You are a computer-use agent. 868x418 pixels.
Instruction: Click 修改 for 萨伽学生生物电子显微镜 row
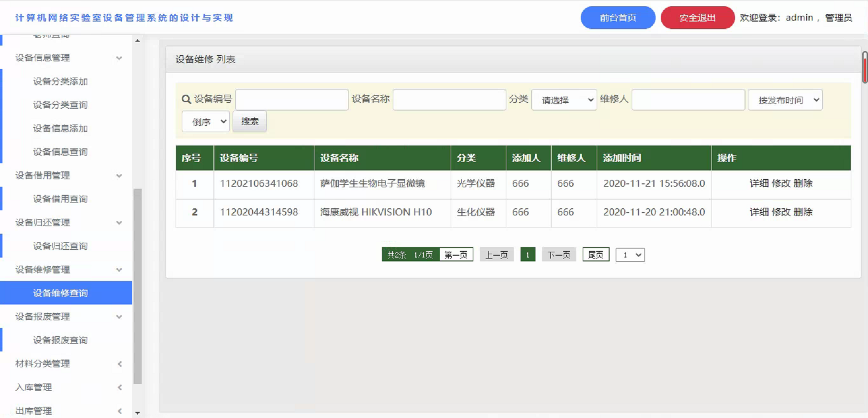pyautogui.click(x=781, y=183)
